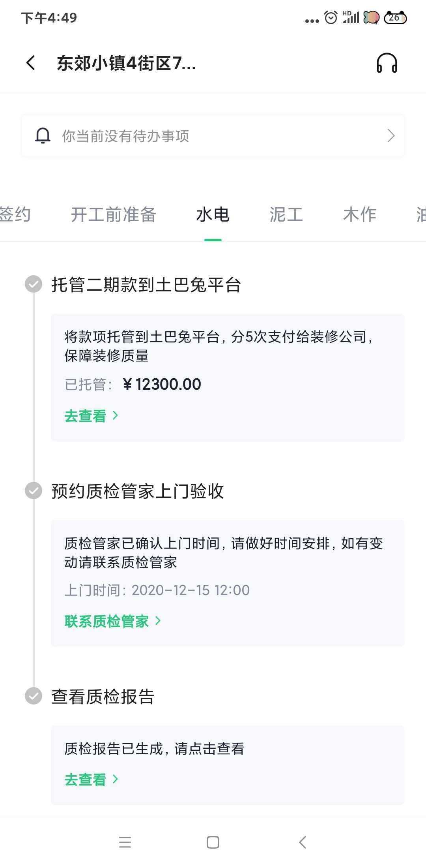Tap checkmark beside 预约质检管家上门验收
Image resolution: width=426 pixels, height=868 pixels.
(34, 490)
